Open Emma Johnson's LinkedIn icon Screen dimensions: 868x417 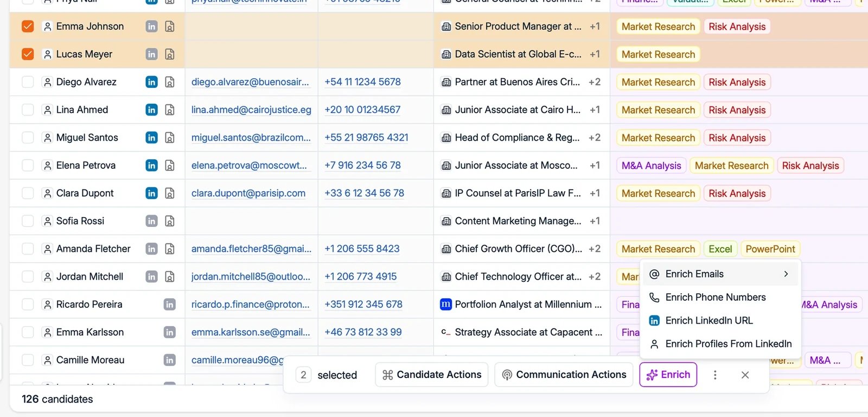coord(152,26)
